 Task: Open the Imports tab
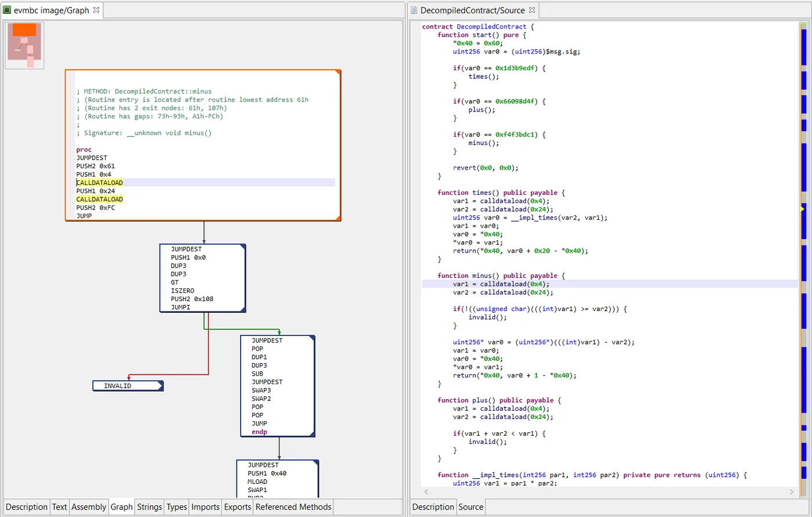pos(205,507)
